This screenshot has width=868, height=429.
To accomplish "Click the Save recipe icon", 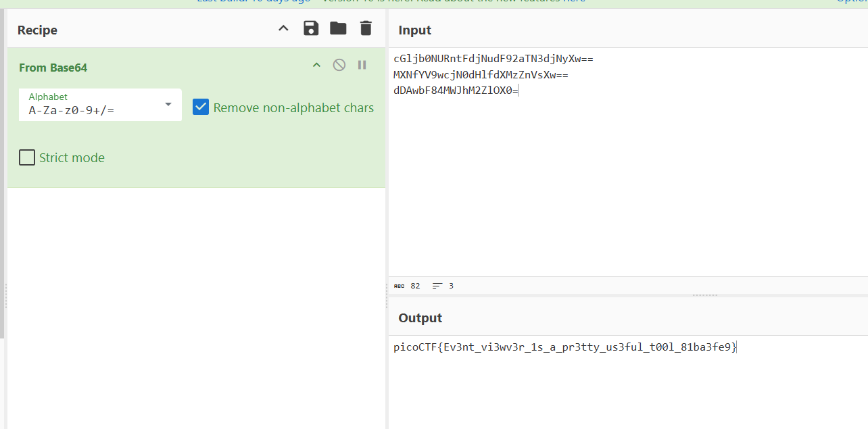I will (310, 28).
